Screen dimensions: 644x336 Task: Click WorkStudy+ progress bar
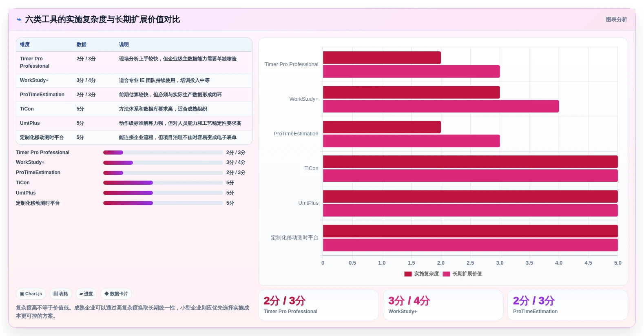pyautogui.click(x=163, y=163)
